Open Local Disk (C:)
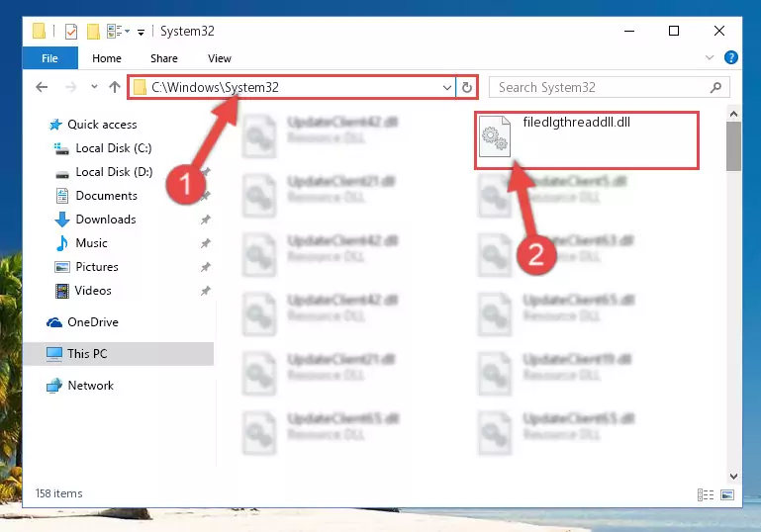Image resolution: width=761 pixels, height=532 pixels. [x=113, y=148]
